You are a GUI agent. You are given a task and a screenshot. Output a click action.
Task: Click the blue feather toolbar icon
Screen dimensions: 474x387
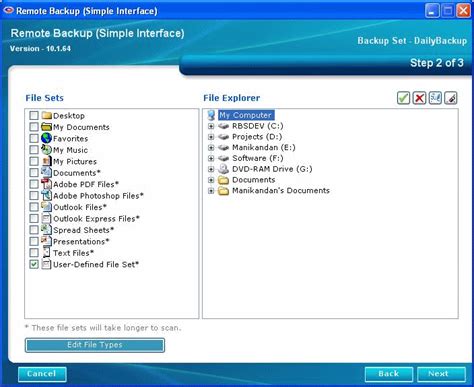click(435, 98)
